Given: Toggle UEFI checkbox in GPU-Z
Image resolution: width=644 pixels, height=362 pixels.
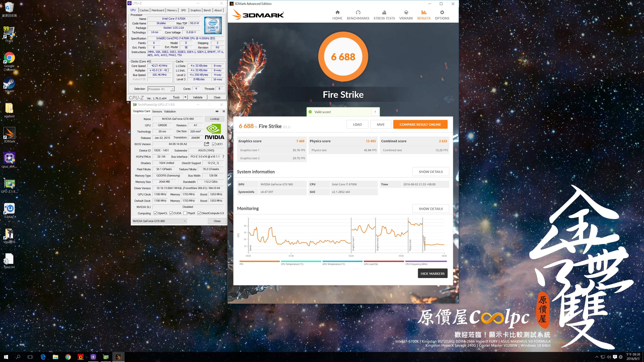Looking at the screenshot, I should click(214, 144).
